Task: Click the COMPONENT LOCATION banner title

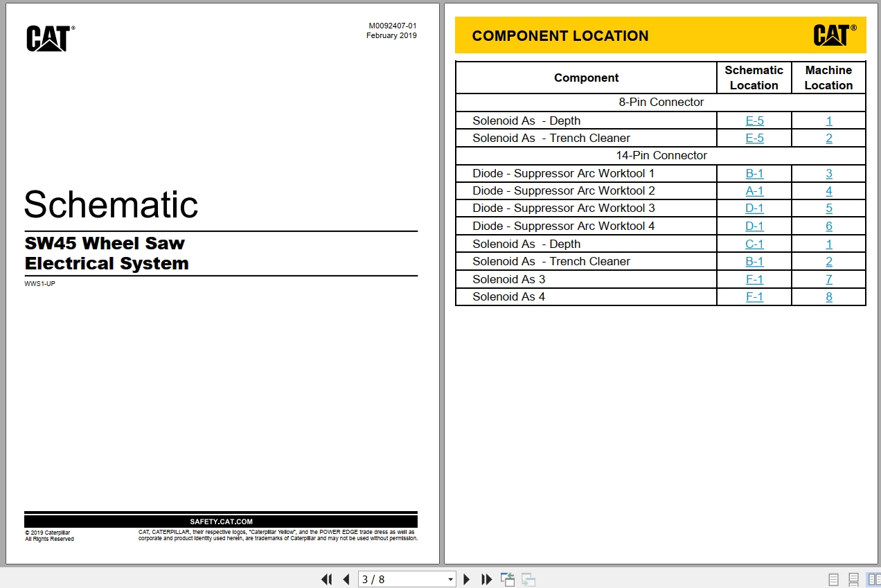Action: tap(560, 36)
